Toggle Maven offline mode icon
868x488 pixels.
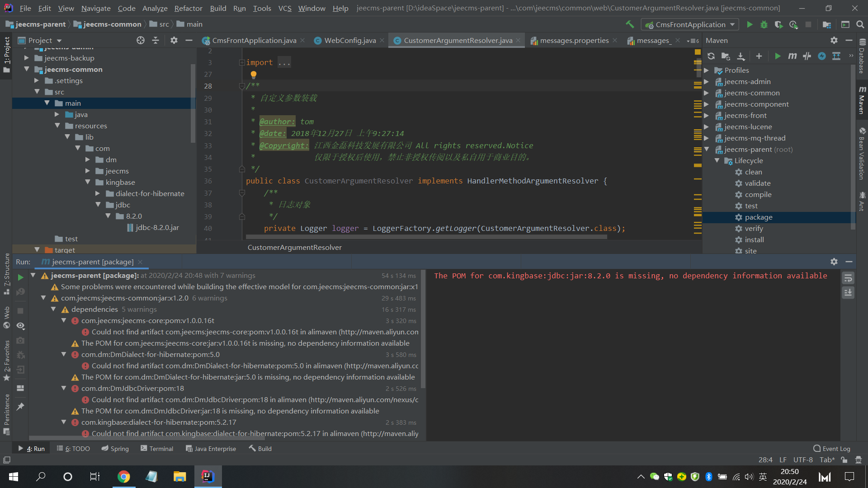[807, 56]
